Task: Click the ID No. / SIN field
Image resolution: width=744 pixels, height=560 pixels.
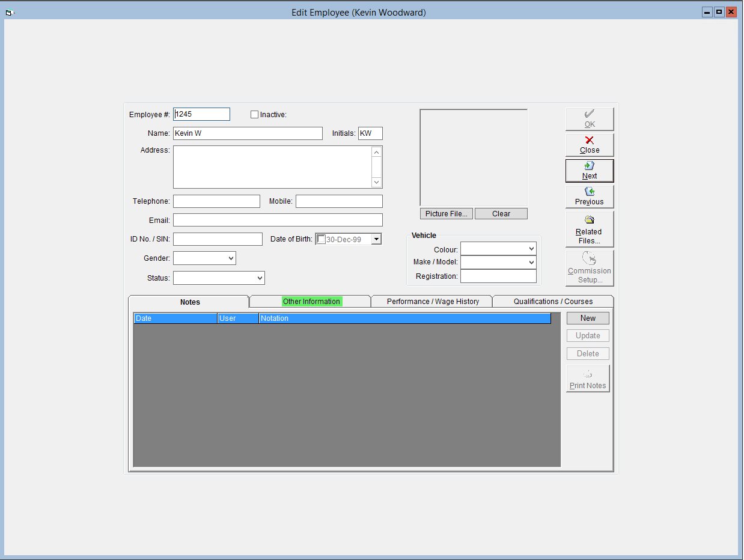Action: coord(218,239)
